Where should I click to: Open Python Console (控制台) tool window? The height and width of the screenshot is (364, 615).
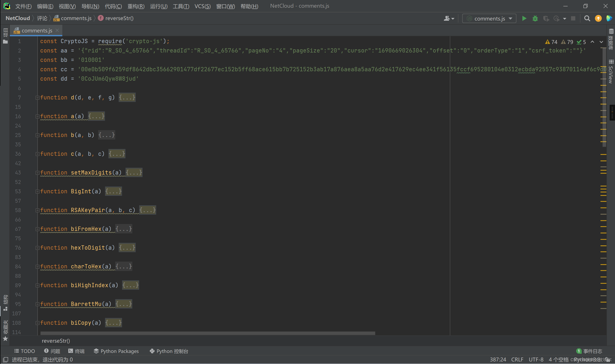click(x=169, y=351)
